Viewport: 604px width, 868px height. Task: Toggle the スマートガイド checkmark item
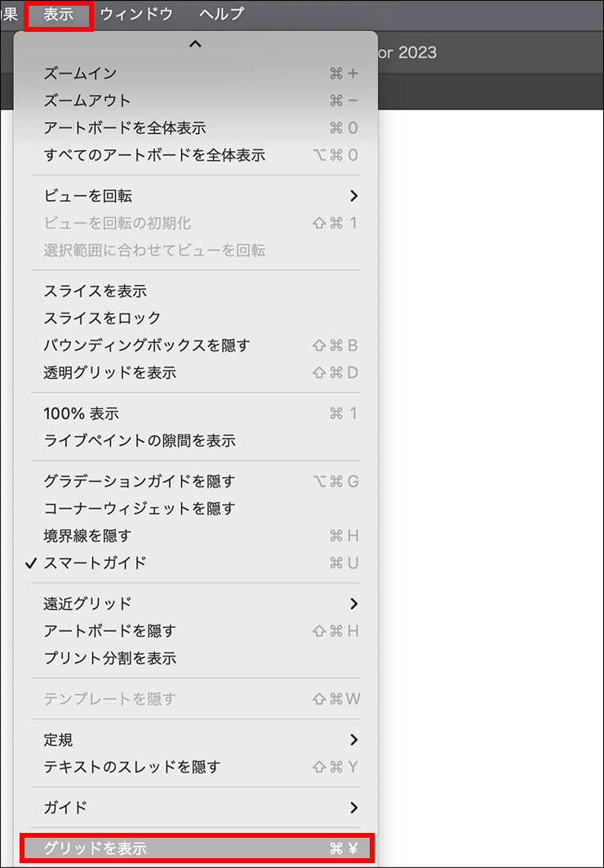point(95,563)
